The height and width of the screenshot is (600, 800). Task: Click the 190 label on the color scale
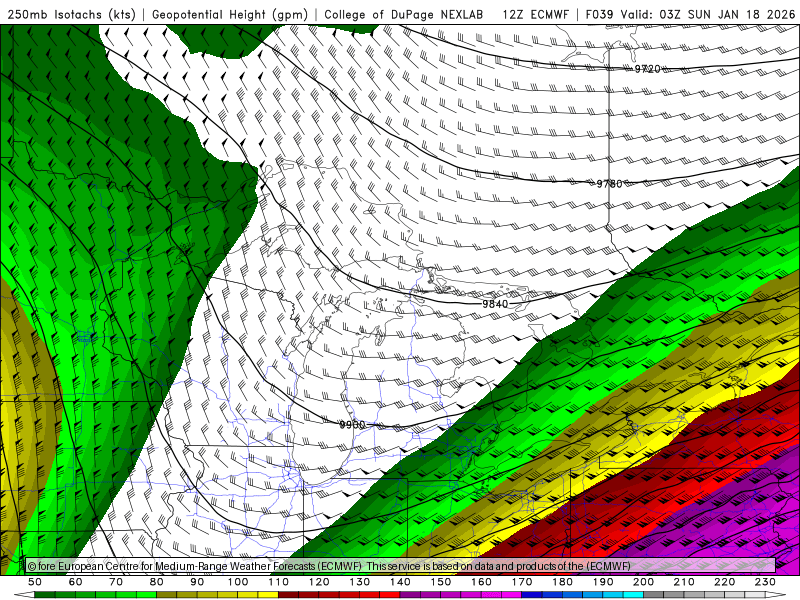(x=603, y=582)
